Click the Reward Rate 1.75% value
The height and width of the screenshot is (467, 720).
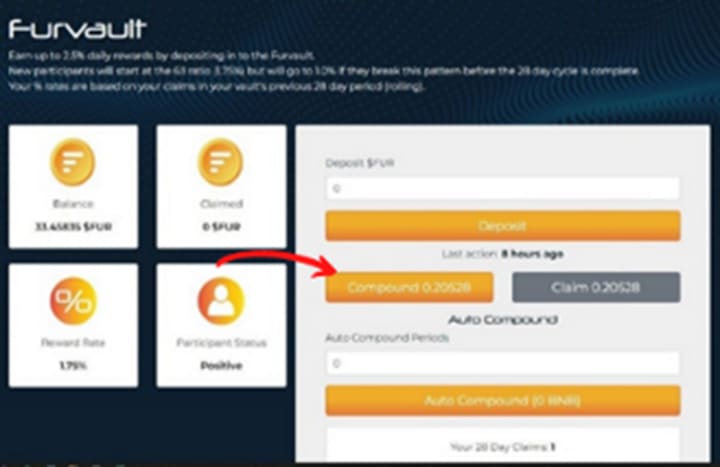tap(73, 366)
